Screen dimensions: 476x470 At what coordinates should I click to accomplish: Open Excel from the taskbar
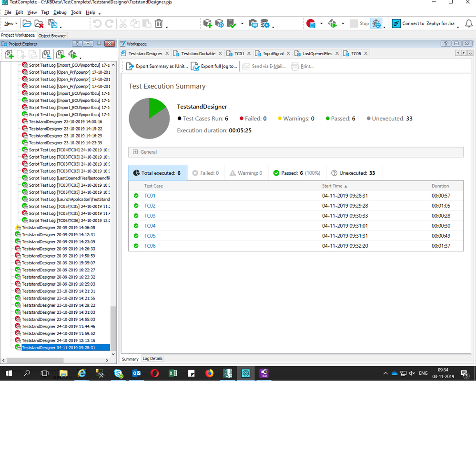tap(173, 373)
